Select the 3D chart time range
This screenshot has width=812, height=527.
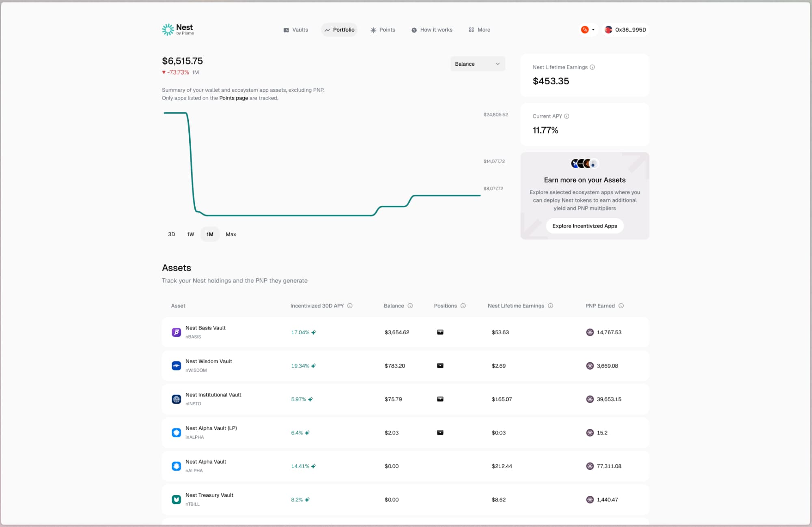tap(171, 234)
